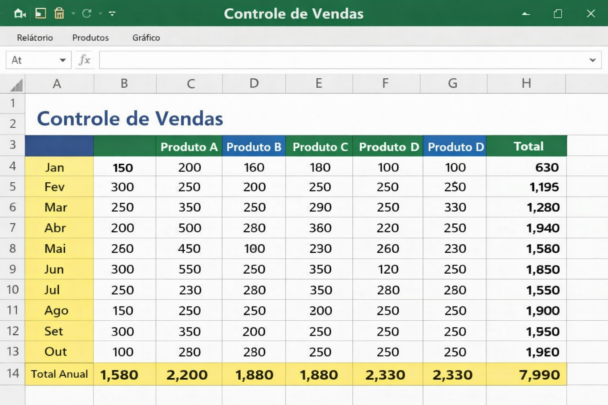Viewport: 608px width, 405px height.
Task: Click the fx insert function icon
Action: pyautogui.click(x=85, y=60)
